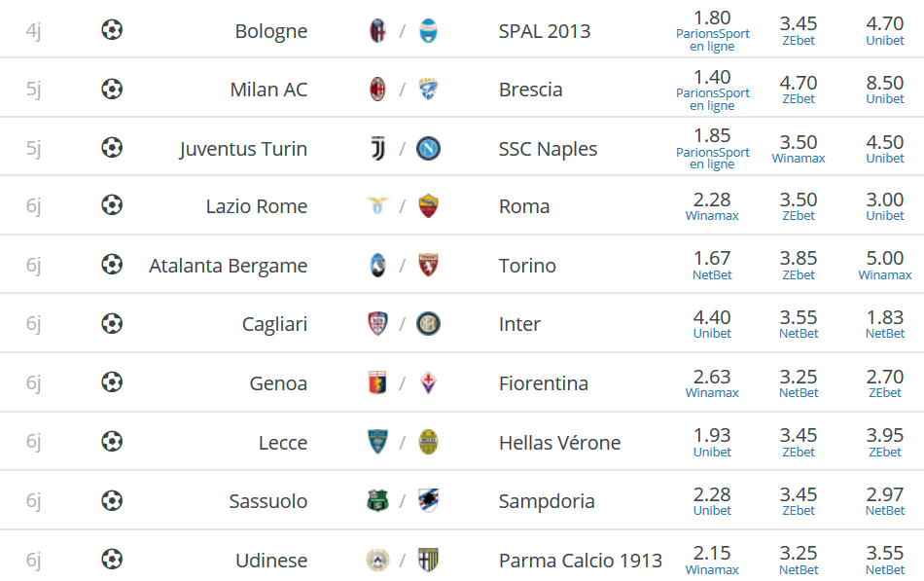Screen dimensions: 924x581
Task: Click the Parma Calcio 1913 crest
Action: tap(428, 560)
